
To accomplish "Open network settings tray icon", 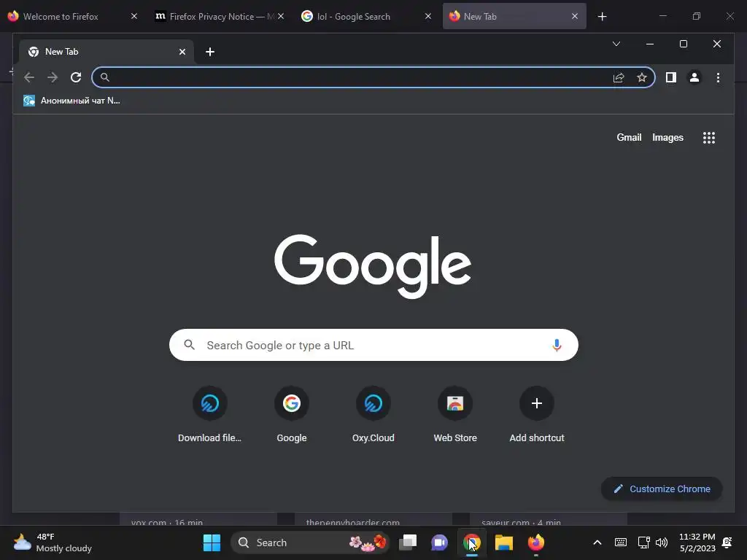I will 643,542.
